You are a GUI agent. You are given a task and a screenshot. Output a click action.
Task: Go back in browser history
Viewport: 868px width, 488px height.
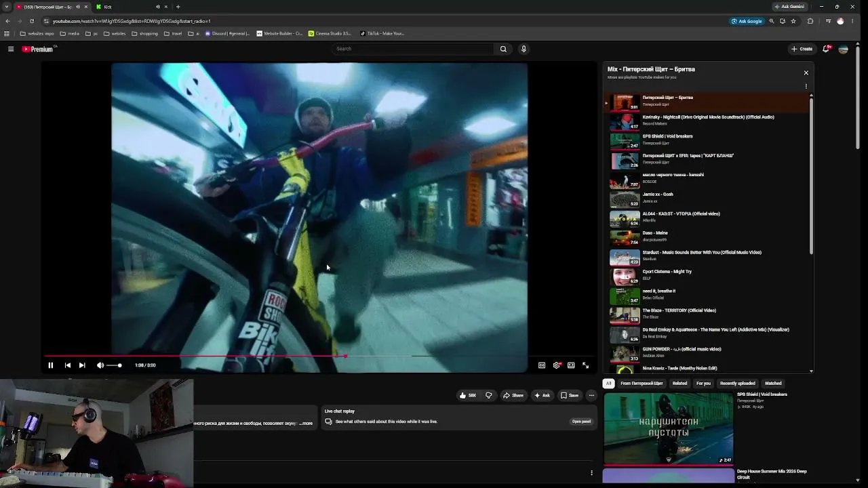pos(7,21)
